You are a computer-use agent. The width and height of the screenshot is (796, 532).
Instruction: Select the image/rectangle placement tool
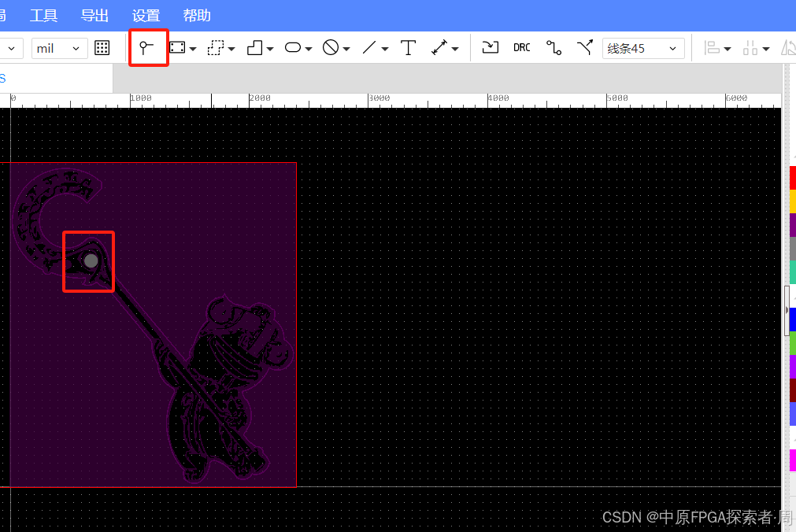pyautogui.click(x=177, y=48)
